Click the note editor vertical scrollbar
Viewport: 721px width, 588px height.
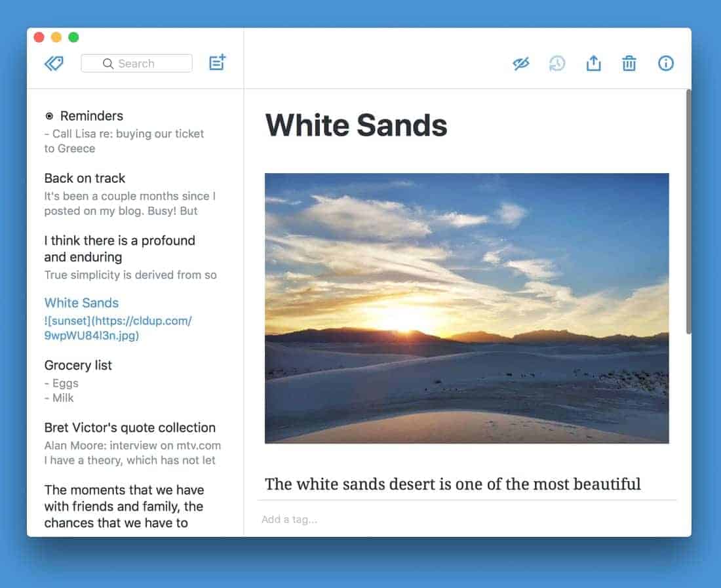click(x=688, y=210)
